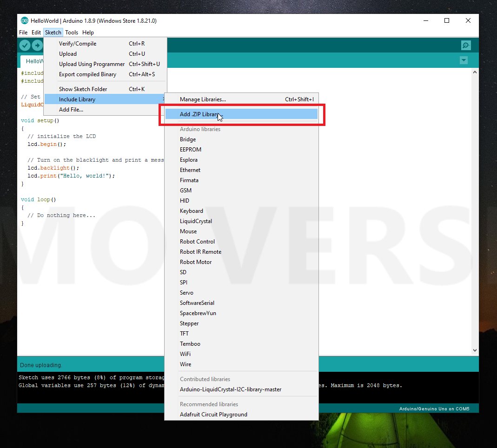This screenshot has height=448, width=497.
Task: Include the SoftwareSerial library
Action: coord(241,303)
